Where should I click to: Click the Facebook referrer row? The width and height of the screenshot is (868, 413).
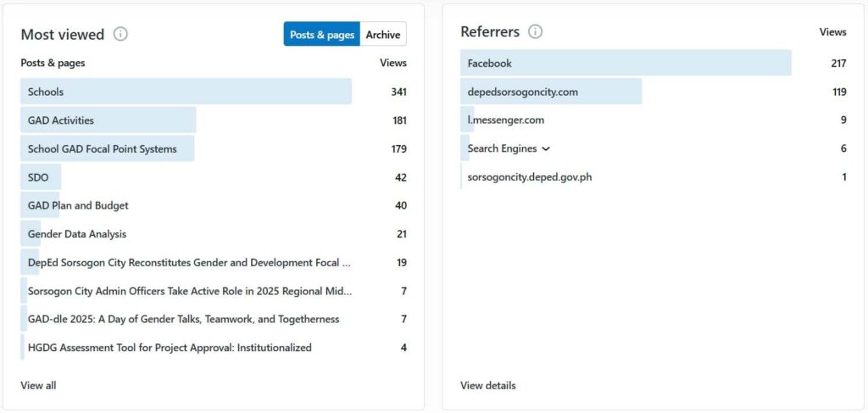click(490, 64)
